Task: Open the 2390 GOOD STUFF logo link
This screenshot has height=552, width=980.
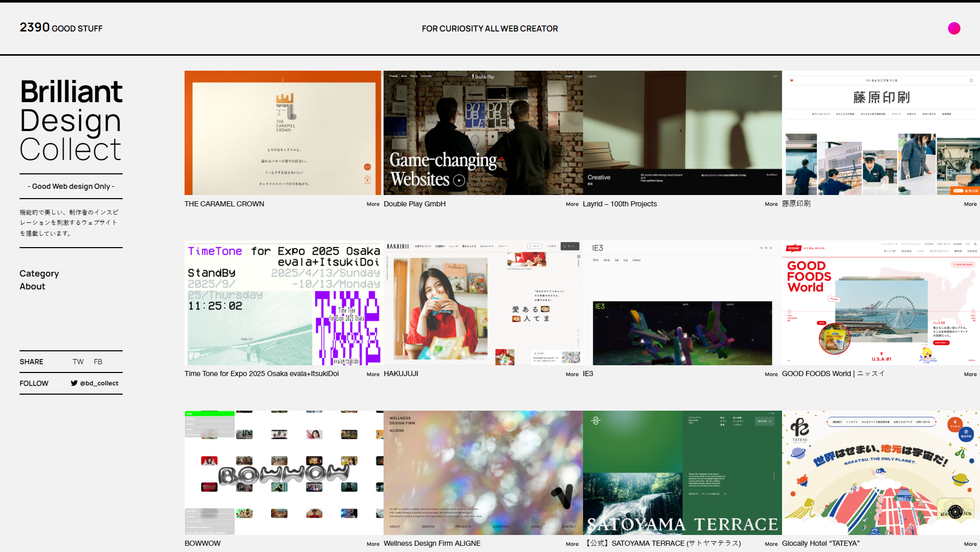Action: tap(61, 27)
